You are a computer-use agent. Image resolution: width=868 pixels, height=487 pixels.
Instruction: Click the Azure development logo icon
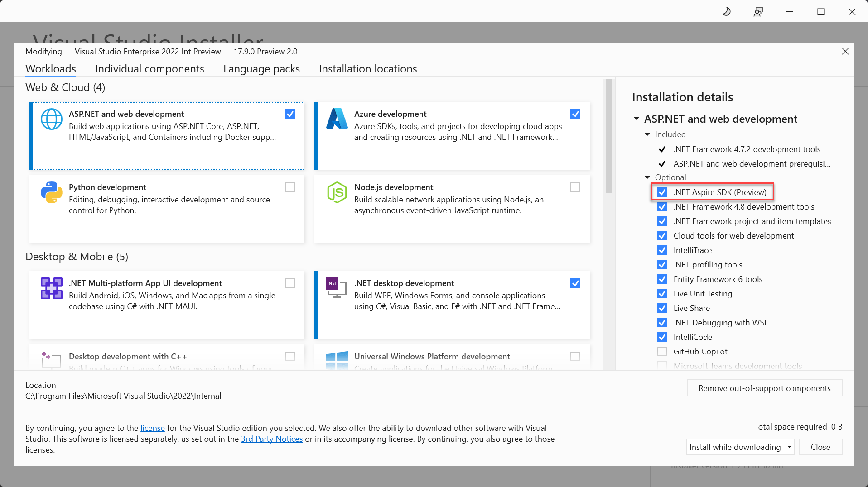point(337,119)
